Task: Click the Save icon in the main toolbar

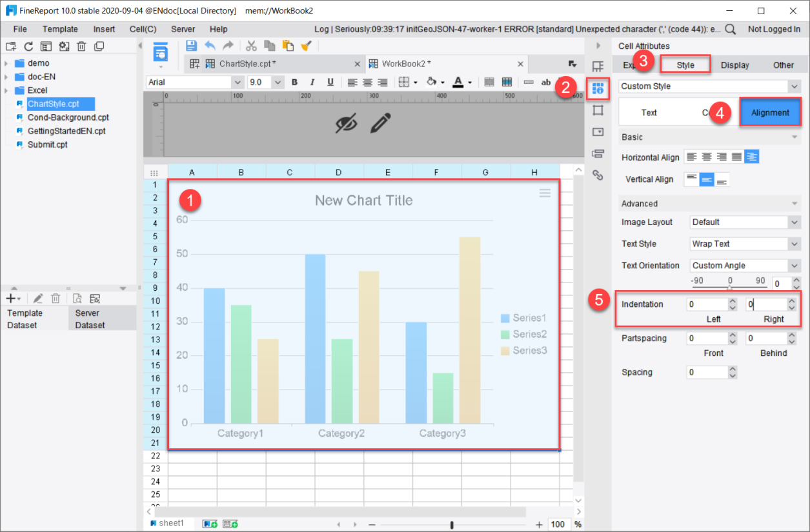Action: tap(190, 46)
